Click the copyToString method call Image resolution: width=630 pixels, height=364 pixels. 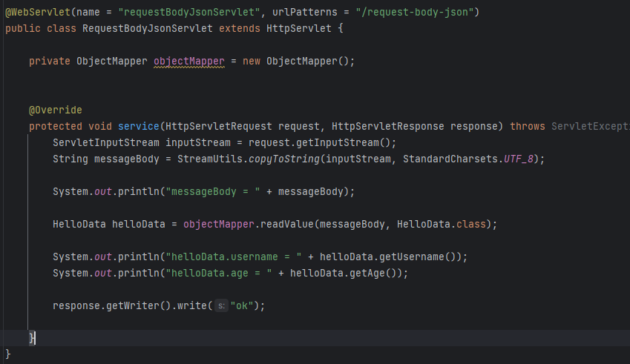point(284,159)
